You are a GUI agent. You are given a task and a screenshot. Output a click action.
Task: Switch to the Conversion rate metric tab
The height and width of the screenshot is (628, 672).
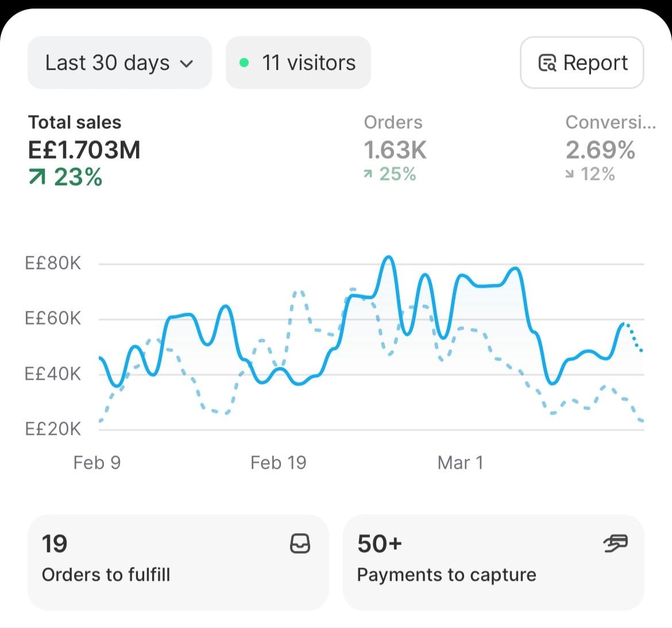(609, 149)
